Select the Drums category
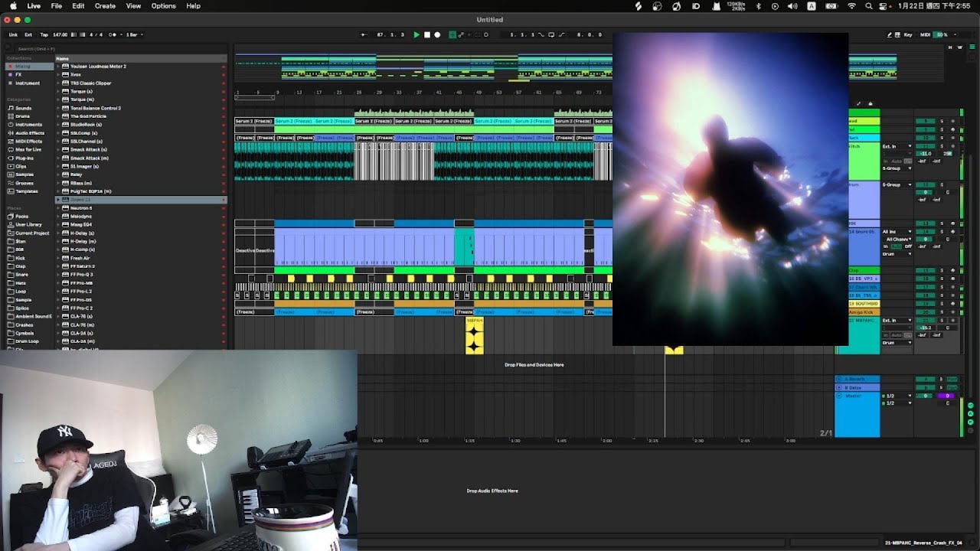Image resolution: width=980 pixels, height=551 pixels. pyautogui.click(x=24, y=116)
